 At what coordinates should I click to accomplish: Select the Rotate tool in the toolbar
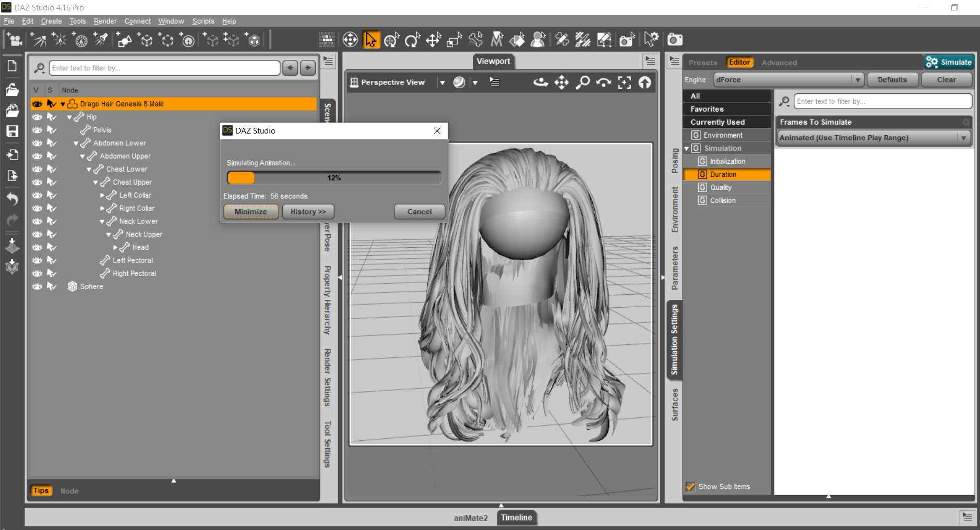412,40
